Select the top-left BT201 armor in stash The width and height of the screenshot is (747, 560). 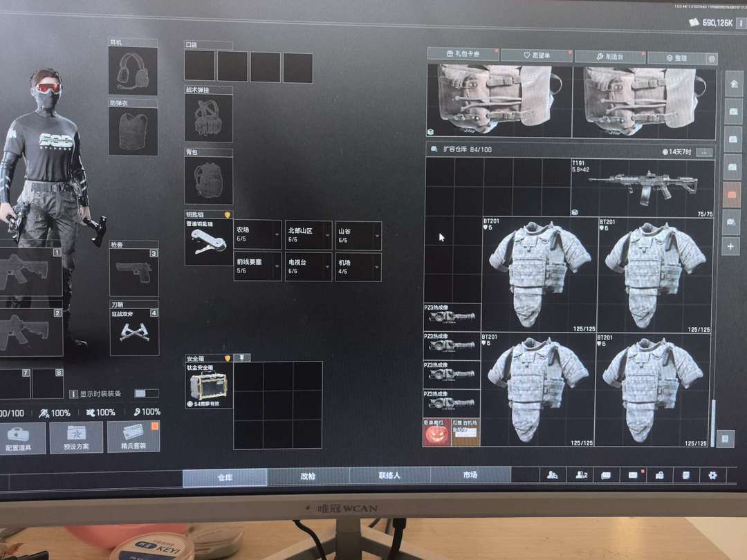point(539,274)
